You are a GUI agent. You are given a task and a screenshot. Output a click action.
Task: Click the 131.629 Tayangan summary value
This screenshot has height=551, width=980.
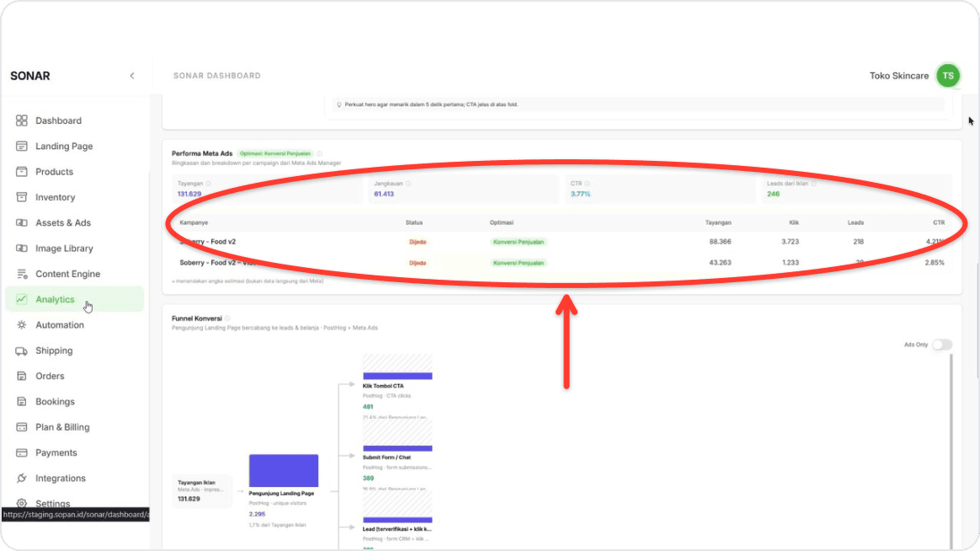[189, 194]
